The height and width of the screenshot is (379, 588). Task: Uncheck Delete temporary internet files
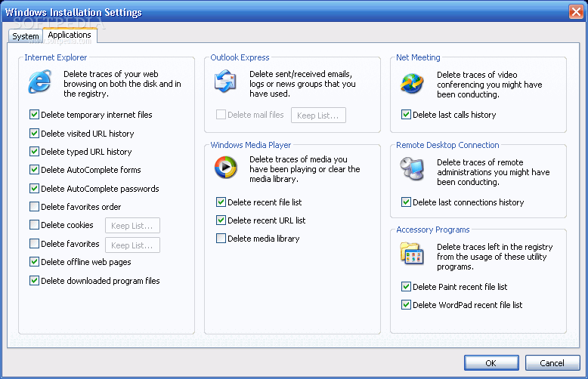click(x=34, y=115)
